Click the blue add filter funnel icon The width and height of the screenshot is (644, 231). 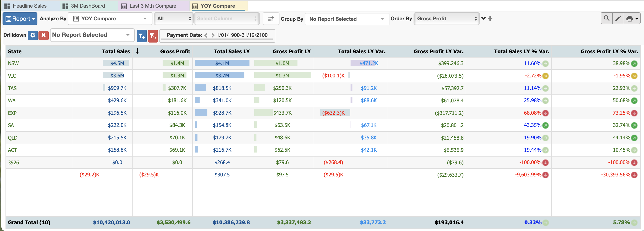tap(142, 36)
